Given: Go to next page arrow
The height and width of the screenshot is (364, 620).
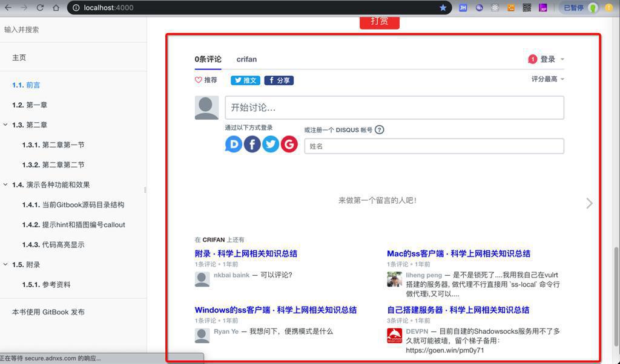Looking at the screenshot, I should coord(589,203).
